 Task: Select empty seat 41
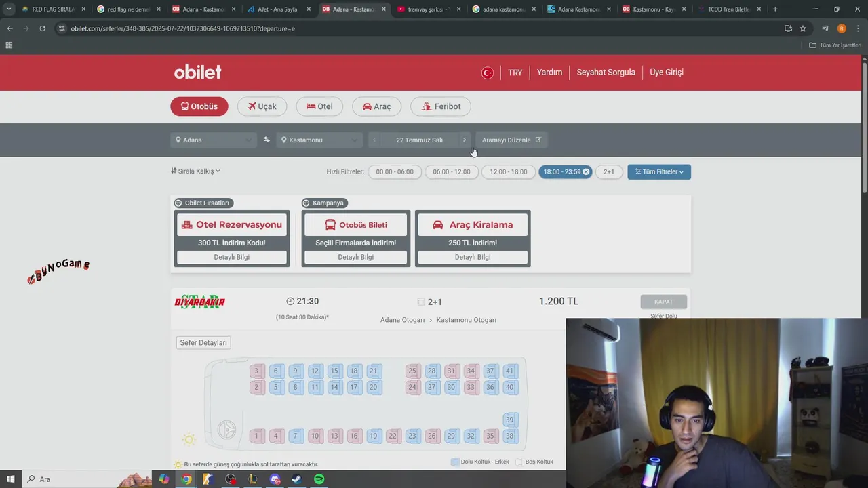pyautogui.click(x=509, y=371)
